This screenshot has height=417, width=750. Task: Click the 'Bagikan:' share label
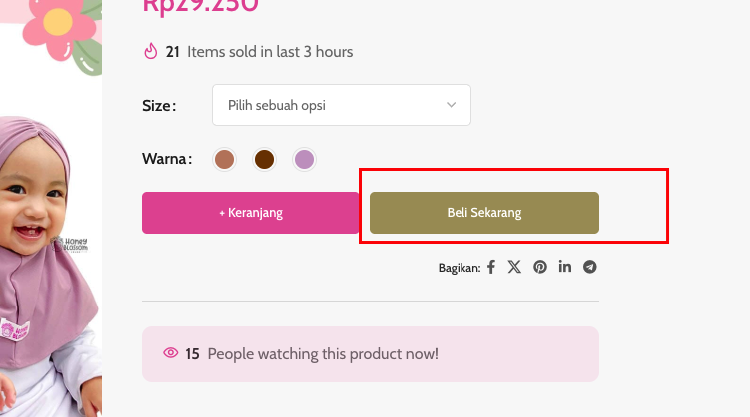460,268
